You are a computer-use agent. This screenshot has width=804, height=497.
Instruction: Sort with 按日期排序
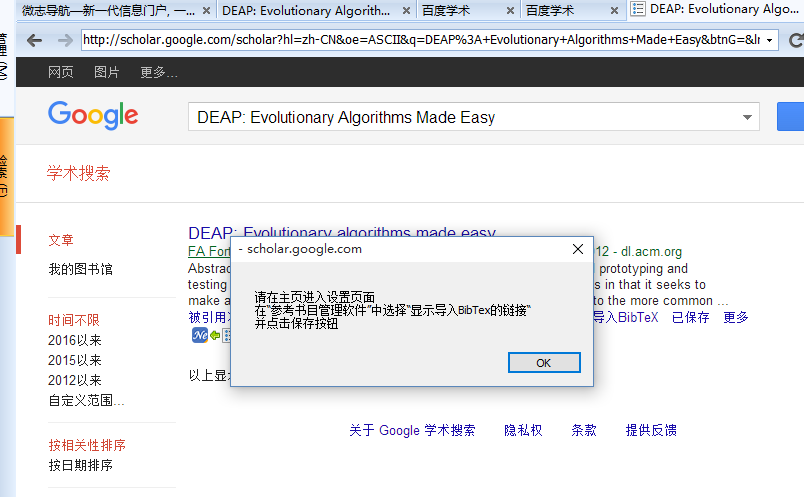coord(81,465)
